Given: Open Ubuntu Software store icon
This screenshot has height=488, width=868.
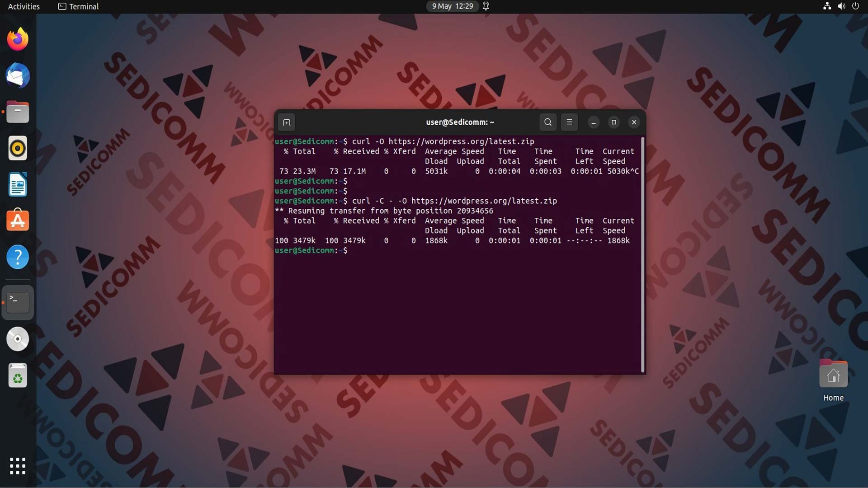Looking at the screenshot, I should coord(18,221).
